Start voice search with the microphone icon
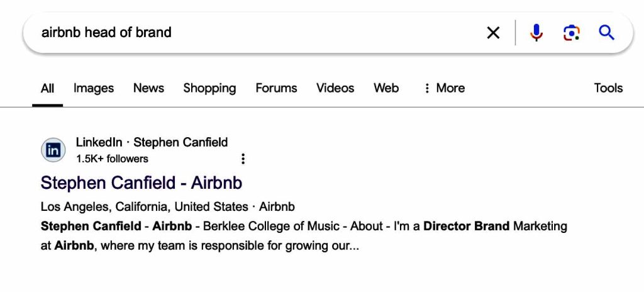Image resolution: width=644 pixels, height=292 pixels. point(536,33)
